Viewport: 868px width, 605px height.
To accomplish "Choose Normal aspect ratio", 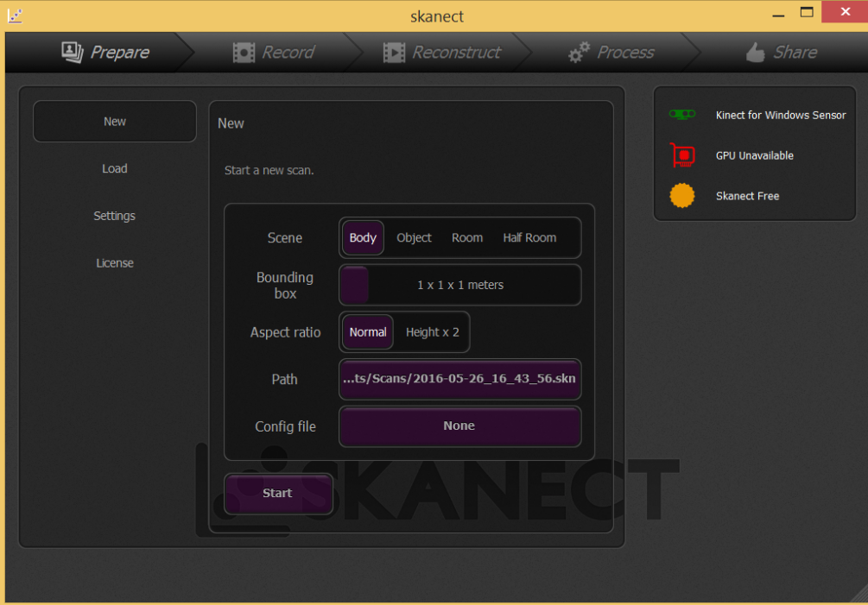I will tap(368, 332).
